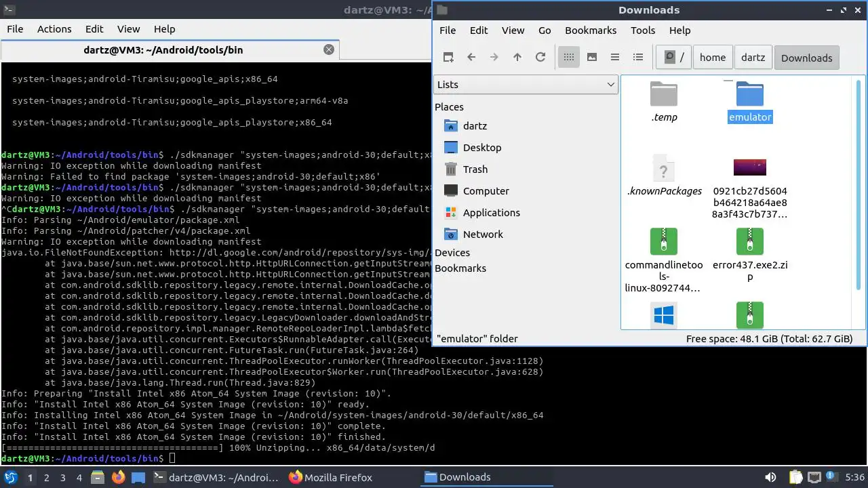The height and width of the screenshot is (488, 868).
Task: Switch to workspace 3
Action: [63, 477]
